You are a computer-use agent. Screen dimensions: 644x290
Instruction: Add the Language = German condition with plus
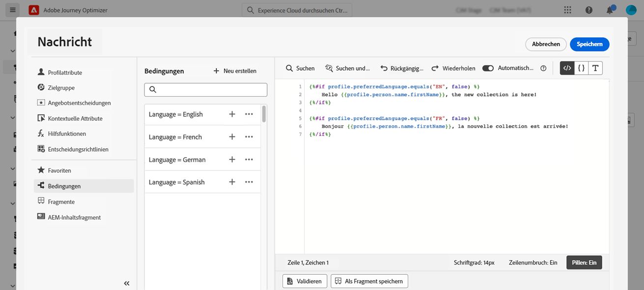point(232,159)
